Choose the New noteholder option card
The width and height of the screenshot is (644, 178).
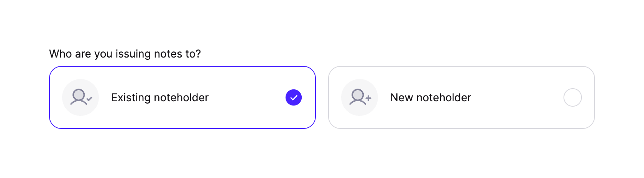461,97
